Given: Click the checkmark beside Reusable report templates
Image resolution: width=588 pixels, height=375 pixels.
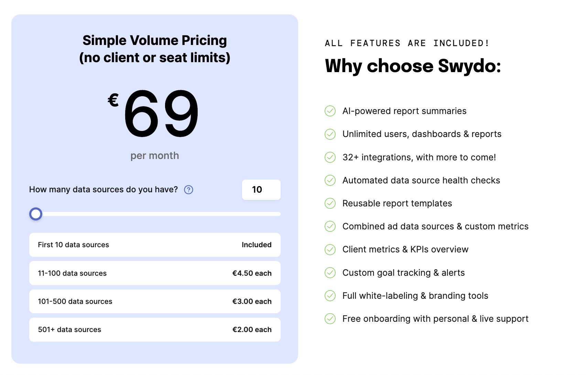Looking at the screenshot, I should click(x=330, y=203).
